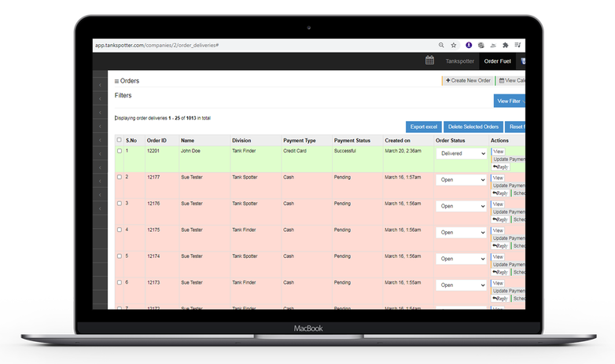Reply to order 12176
The image size is (615, 364).
point(500,219)
